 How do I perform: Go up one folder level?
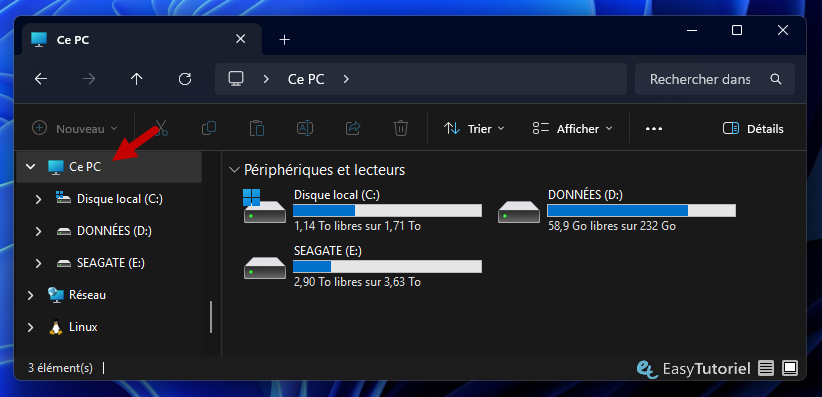pyautogui.click(x=137, y=79)
